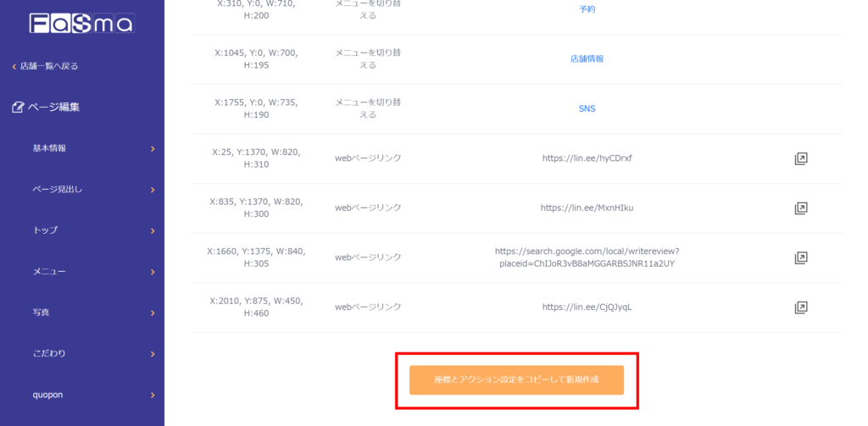Select the こだわり sidebar item
868x426 pixels.
coord(49,354)
